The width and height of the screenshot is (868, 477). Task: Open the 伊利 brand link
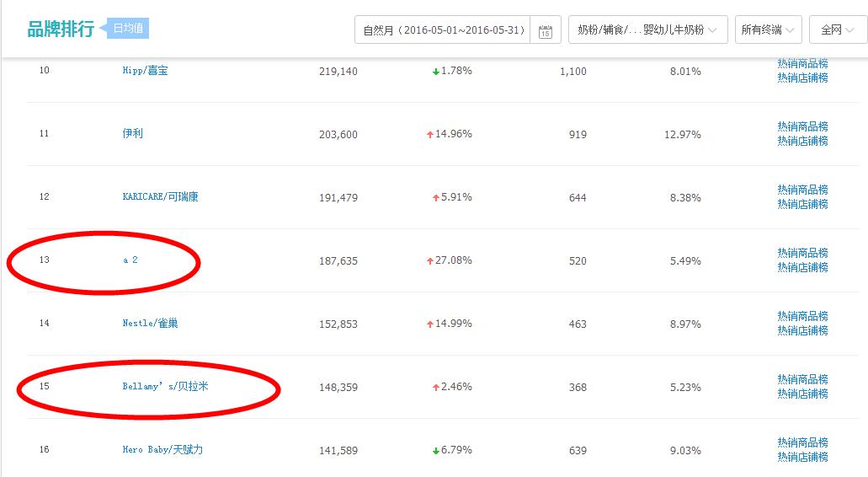pos(133,133)
